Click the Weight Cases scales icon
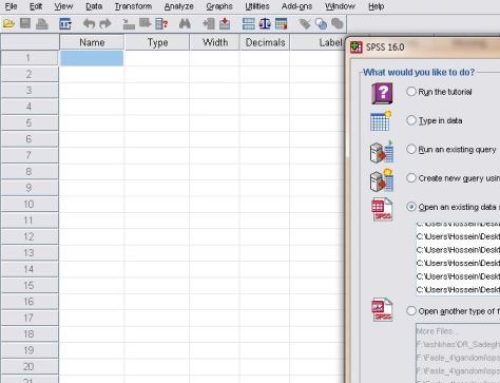This screenshot has width=500, height=383. coord(265,24)
